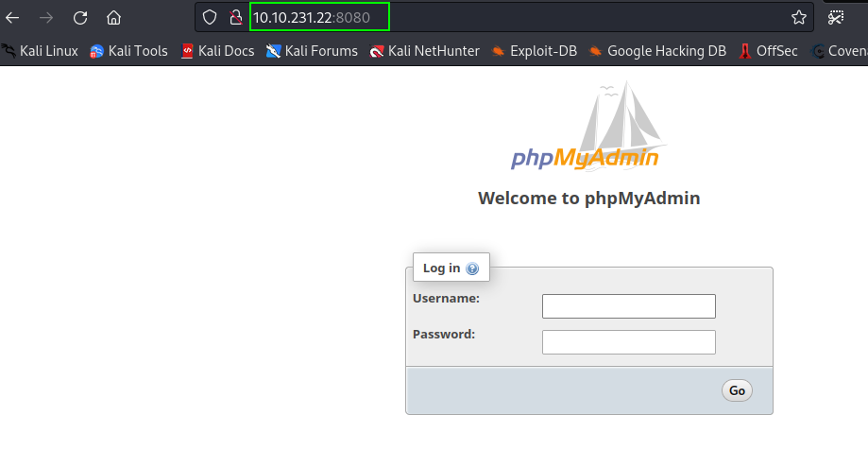Image resolution: width=868 pixels, height=450 pixels.
Task: Reload the page with the refresh icon
Action: point(80,18)
